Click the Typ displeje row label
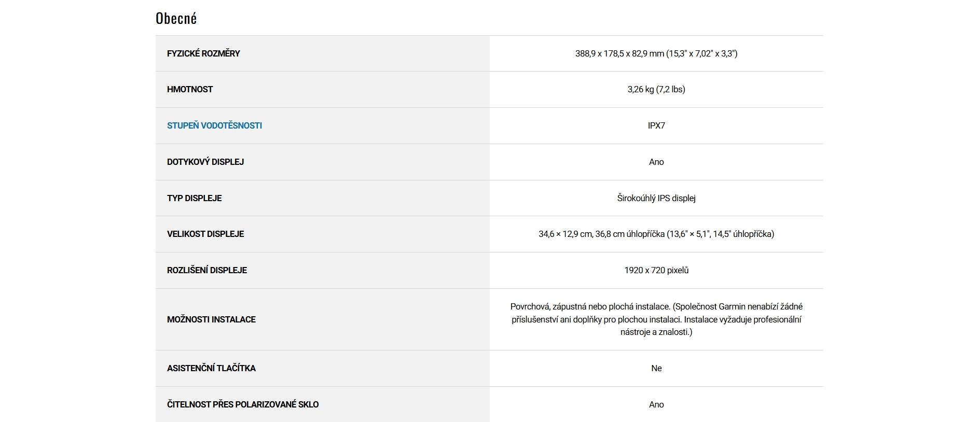This screenshot has height=422, width=980. coord(194,198)
